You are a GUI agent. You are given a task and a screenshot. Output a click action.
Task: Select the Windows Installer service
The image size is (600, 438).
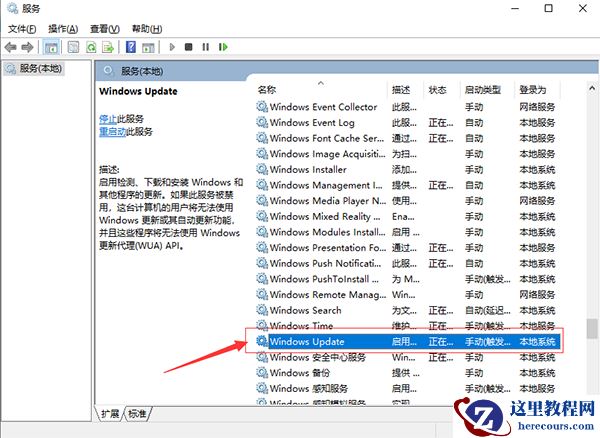click(408, 170)
